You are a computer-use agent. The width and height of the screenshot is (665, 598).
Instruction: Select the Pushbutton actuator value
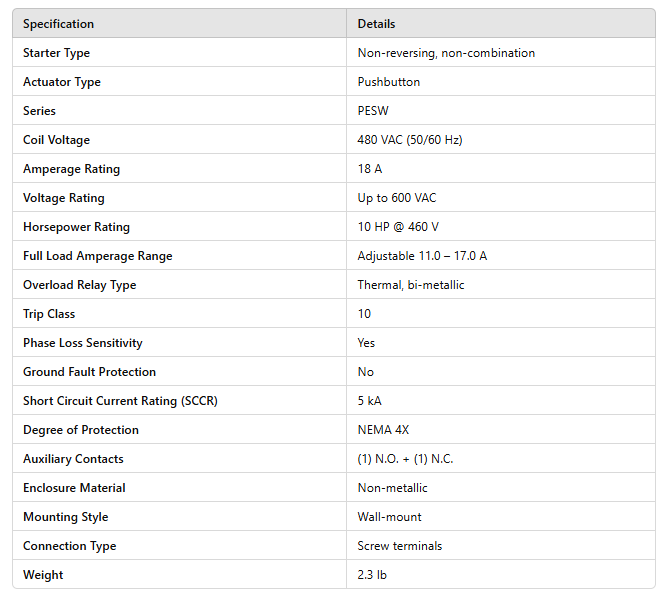point(389,82)
